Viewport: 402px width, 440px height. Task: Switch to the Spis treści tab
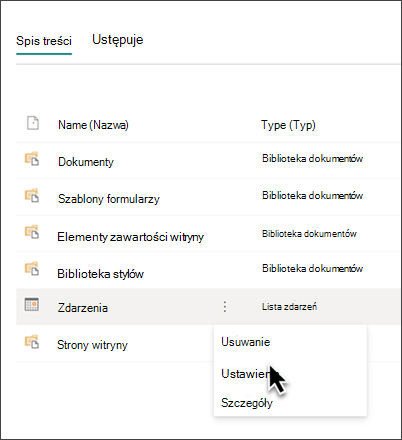[x=44, y=41]
